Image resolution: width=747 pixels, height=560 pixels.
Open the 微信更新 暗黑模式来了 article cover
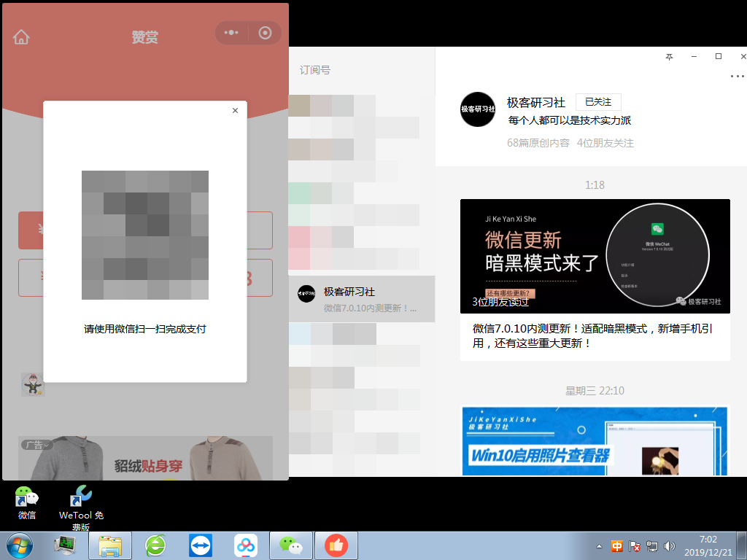pos(595,256)
